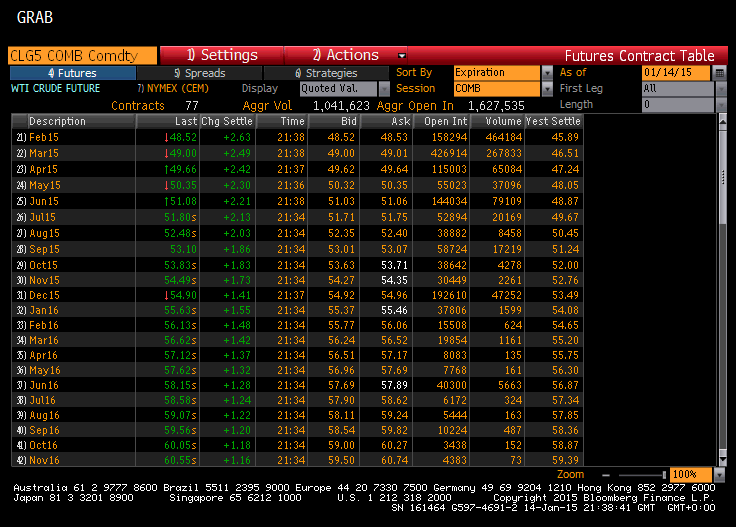Open the Oct15 contract row
Screen dimensions: 736x527
pos(297,265)
